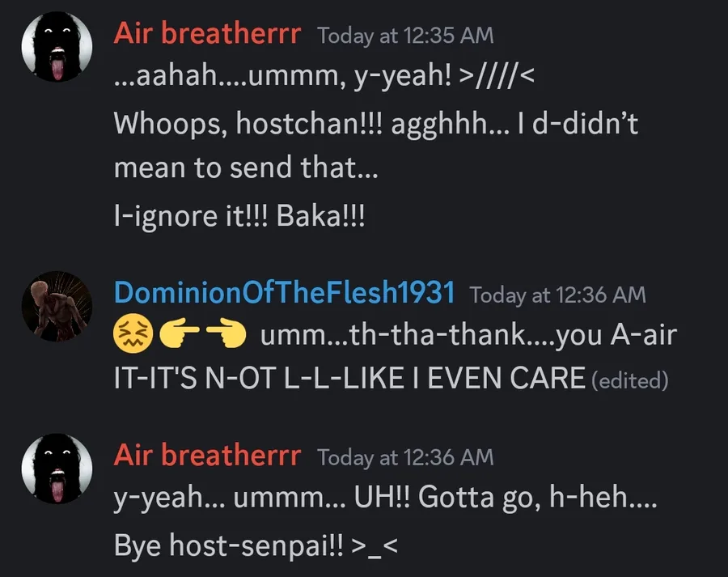Open DominionOfTheFlesh1931's profile picture
Screen dimensions: 728x577
[x=57, y=305]
